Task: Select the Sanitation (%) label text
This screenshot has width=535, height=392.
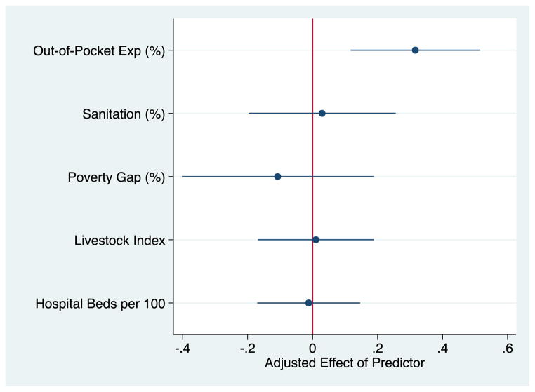Action: (124, 114)
